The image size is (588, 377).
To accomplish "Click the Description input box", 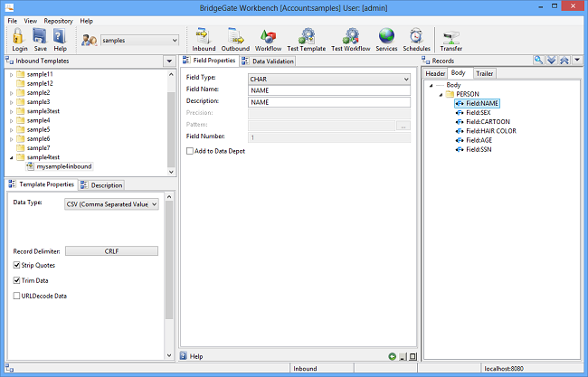I will [329, 102].
